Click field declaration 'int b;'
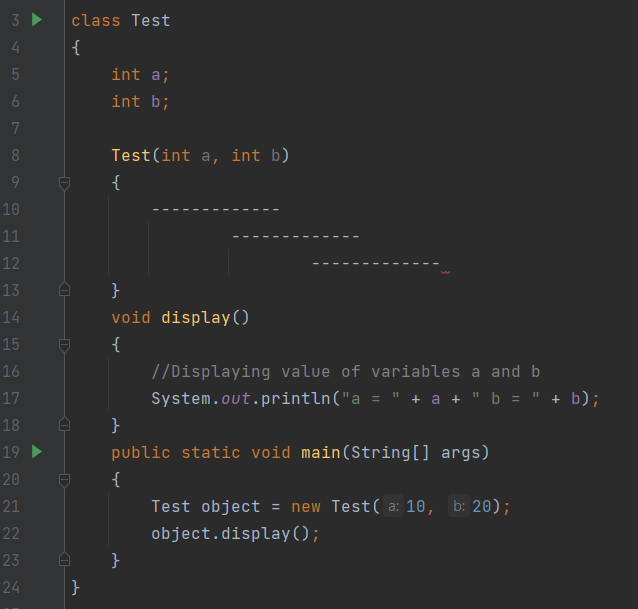 tap(140, 101)
